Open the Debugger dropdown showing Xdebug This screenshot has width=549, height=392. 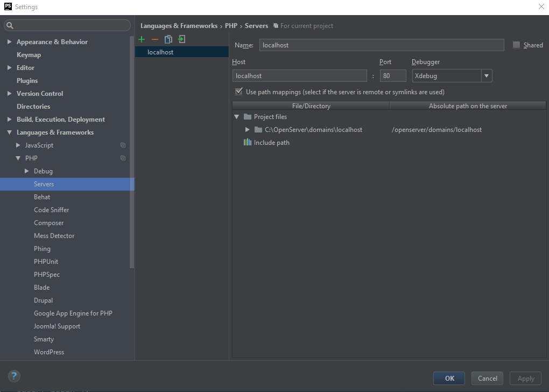click(x=487, y=76)
